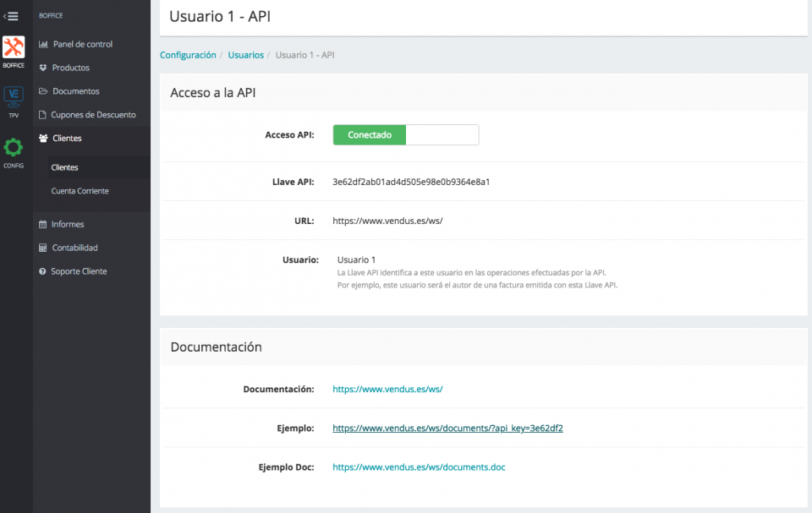The image size is (812, 513).
Task: Open the Ejemplo Doc documents.doc link
Action: coord(418,467)
